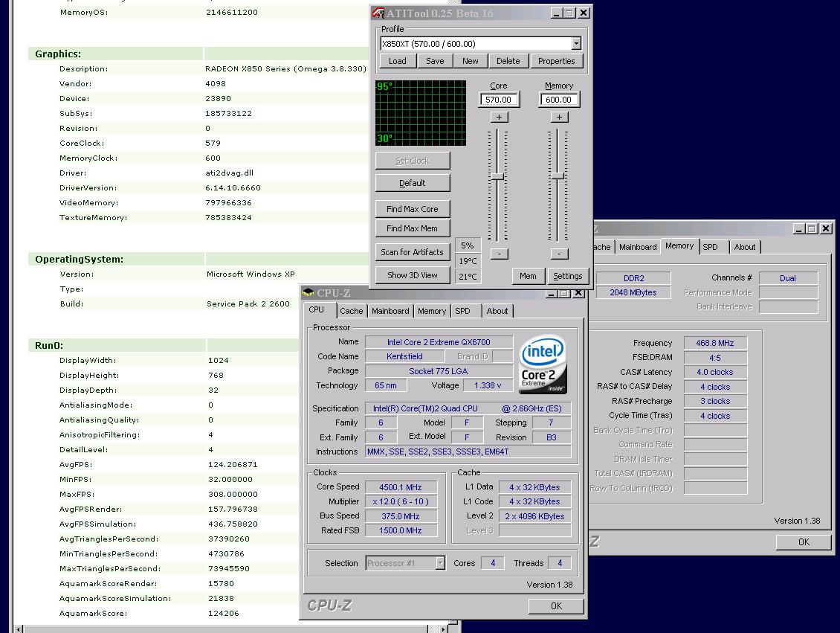Switch to About tab in front CPU-Z
The height and width of the screenshot is (633, 840).
(x=497, y=311)
